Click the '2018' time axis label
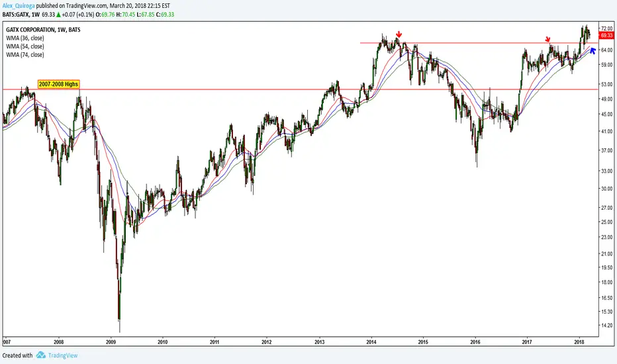The width and height of the screenshot is (617, 364). tap(579, 342)
